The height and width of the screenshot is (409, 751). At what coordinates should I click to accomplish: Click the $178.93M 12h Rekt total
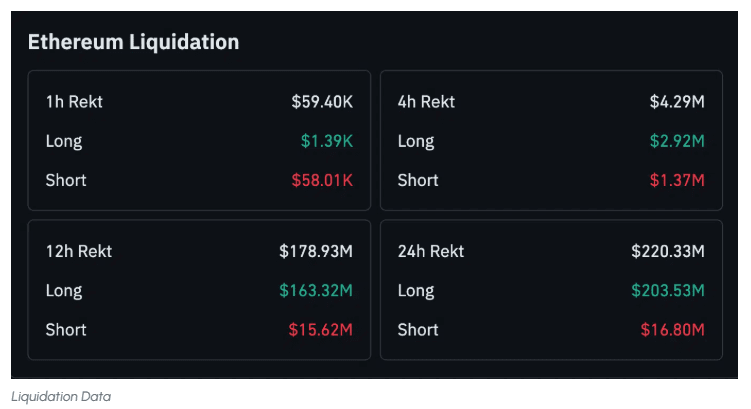pyautogui.click(x=316, y=251)
